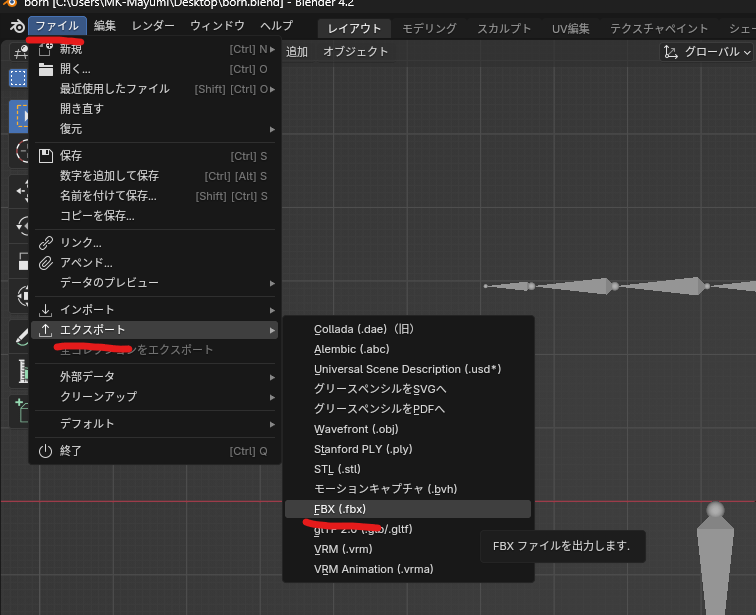Click the power icon beside 終了
The height and width of the screenshot is (615, 756).
point(45,451)
